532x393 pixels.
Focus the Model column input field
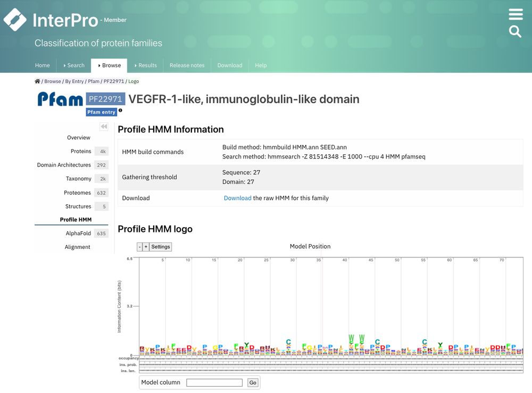click(214, 382)
